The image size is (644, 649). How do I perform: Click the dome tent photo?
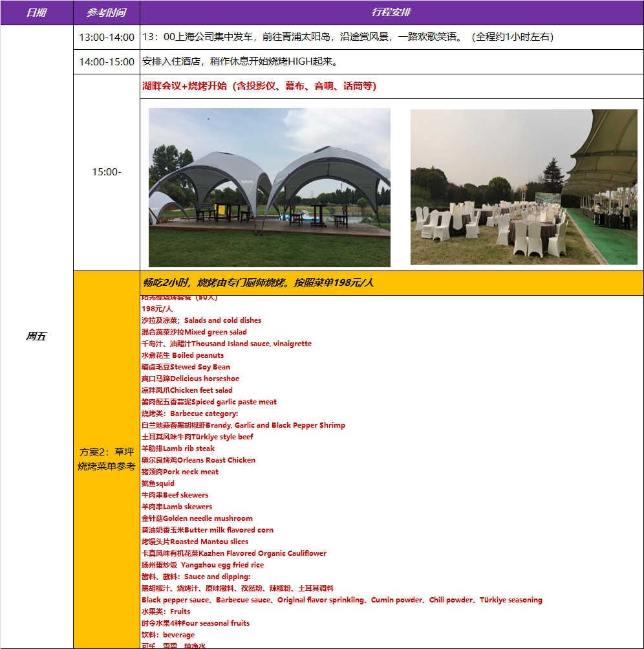[x=270, y=188]
